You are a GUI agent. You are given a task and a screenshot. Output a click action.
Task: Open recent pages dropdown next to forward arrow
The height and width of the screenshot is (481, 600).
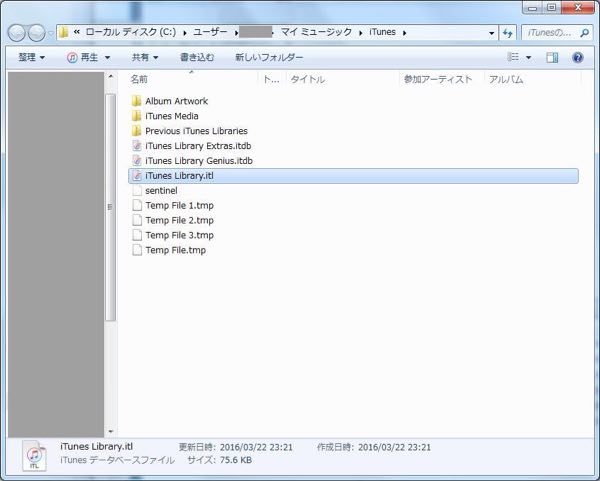point(51,33)
